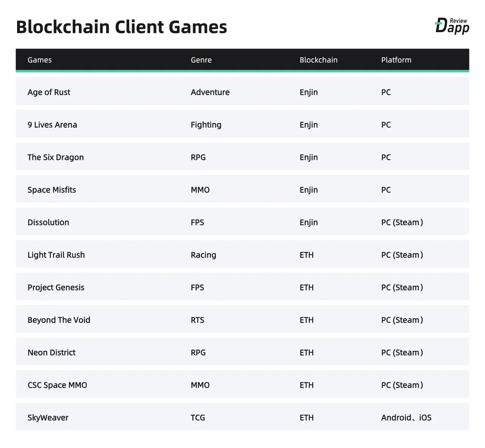This screenshot has width=485, height=448.
Task: Click the Blockchain Client Games title
Action: point(122,27)
